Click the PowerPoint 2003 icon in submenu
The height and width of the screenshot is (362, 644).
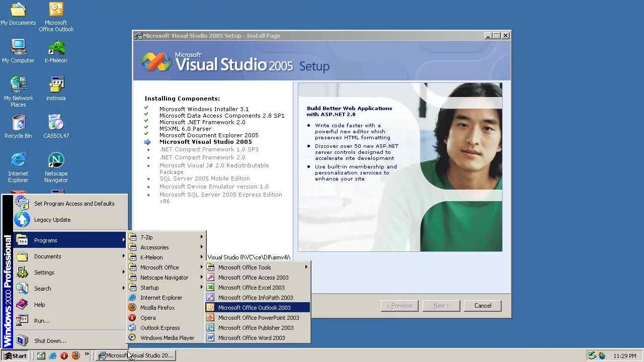pos(210,317)
